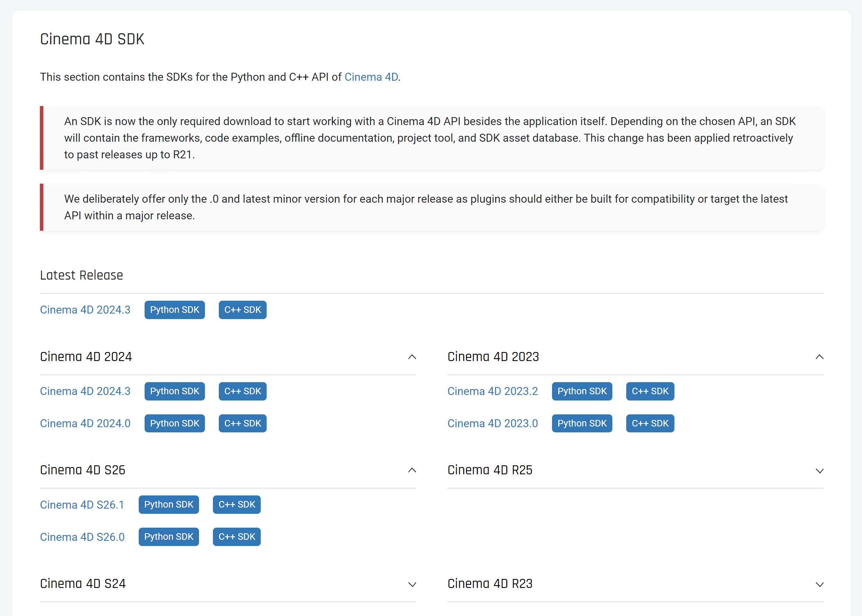862x616 pixels.
Task: Expand the Cinema 4D R23 section
Action: click(x=819, y=584)
